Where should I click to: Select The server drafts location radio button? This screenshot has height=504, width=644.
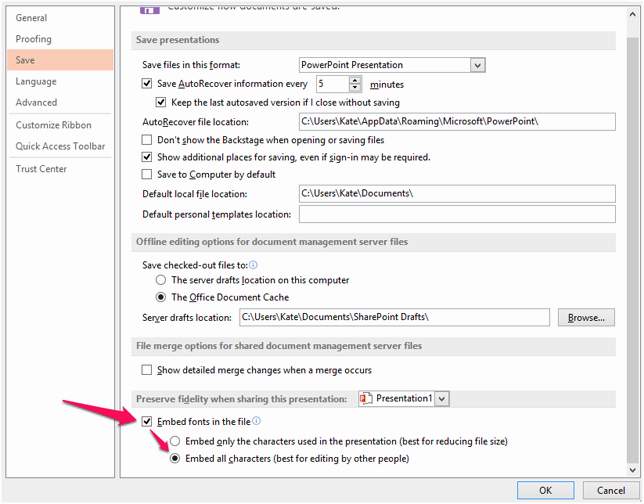tap(161, 280)
